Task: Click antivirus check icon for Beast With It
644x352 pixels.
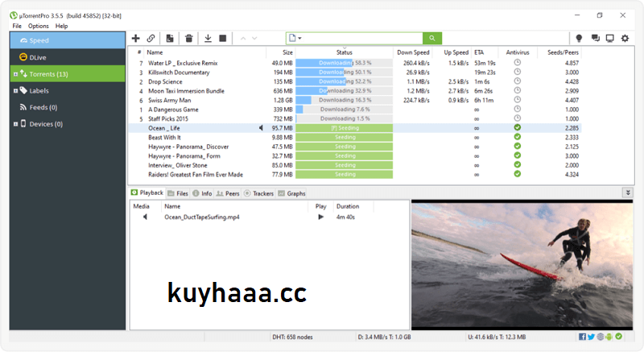Action: point(518,137)
